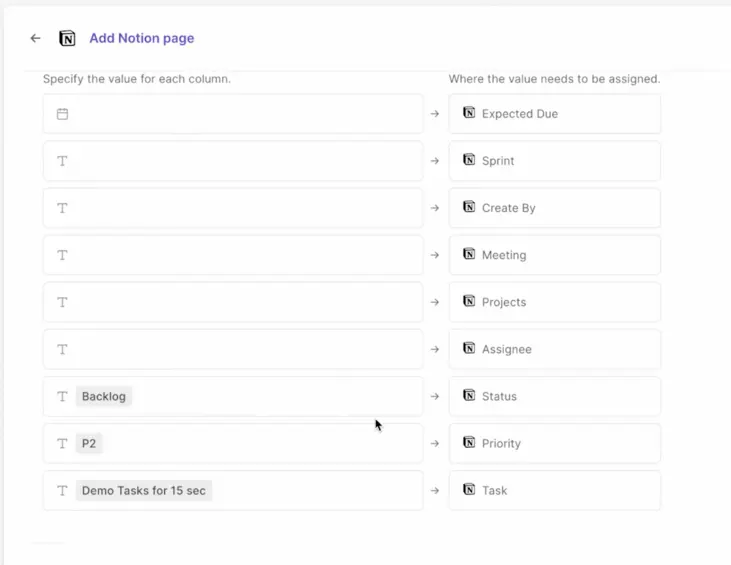The image size is (731, 565).
Task: Click the calendar icon in the Expected Due value field
Action: coord(62,114)
